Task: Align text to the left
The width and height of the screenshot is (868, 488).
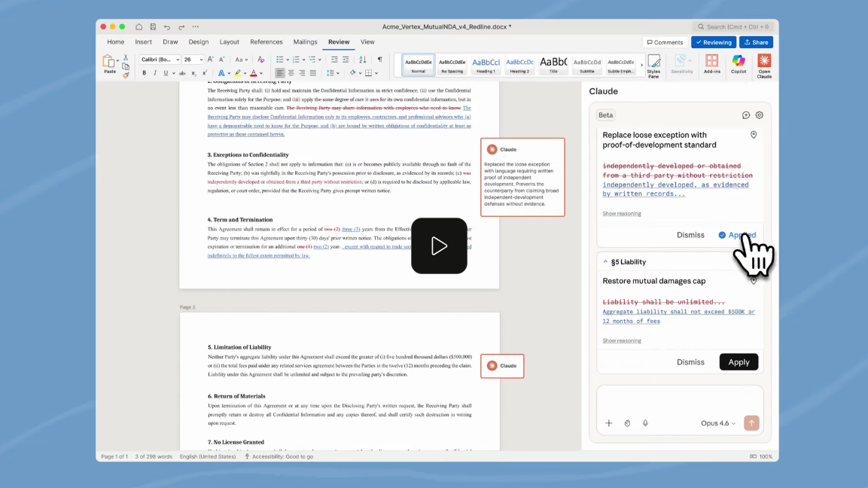Action: tap(279, 73)
